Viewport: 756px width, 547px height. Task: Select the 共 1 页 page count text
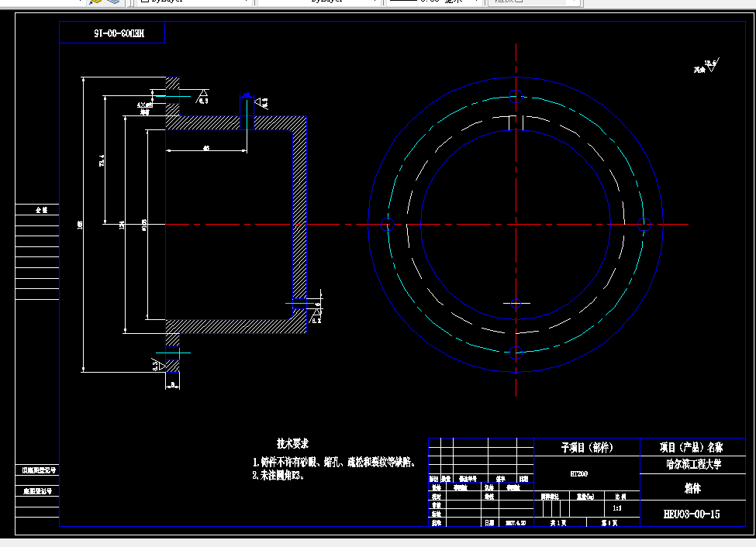(x=558, y=522)
